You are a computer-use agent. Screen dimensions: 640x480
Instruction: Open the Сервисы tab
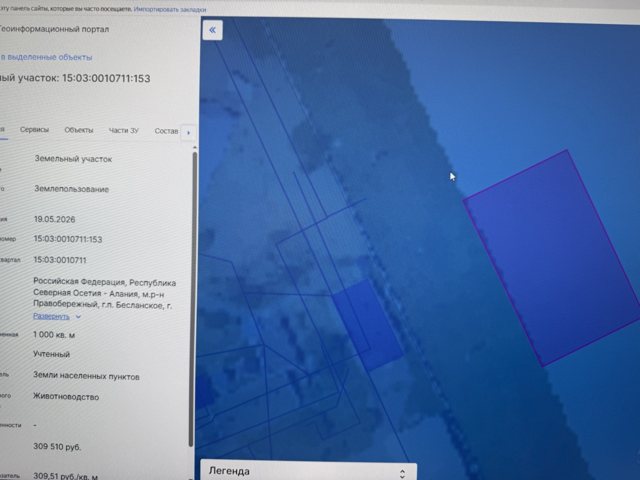pyautogui.click(x=34, y=130)
